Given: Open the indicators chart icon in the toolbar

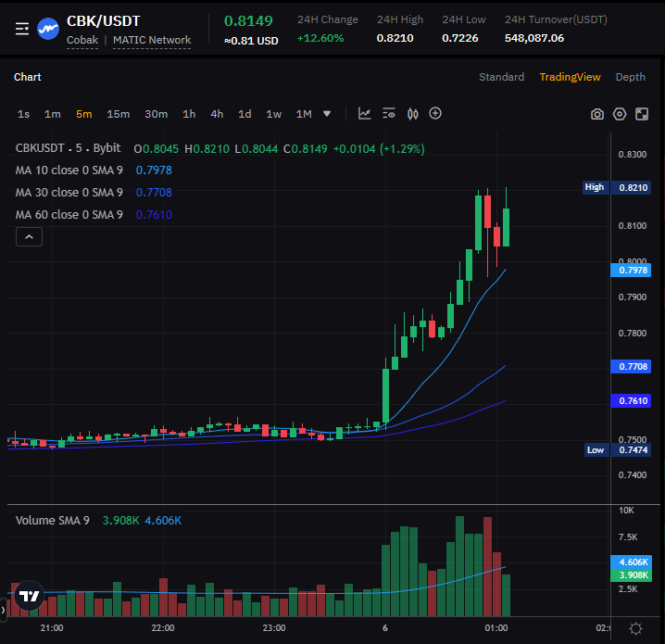Looking at the screenshot, I should click(365, 114).
